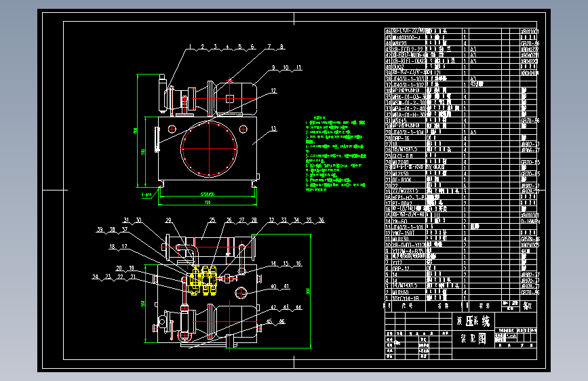588x381 pixels.
Task: Click the 液压系统 title block text
Action: pos(473,321)
